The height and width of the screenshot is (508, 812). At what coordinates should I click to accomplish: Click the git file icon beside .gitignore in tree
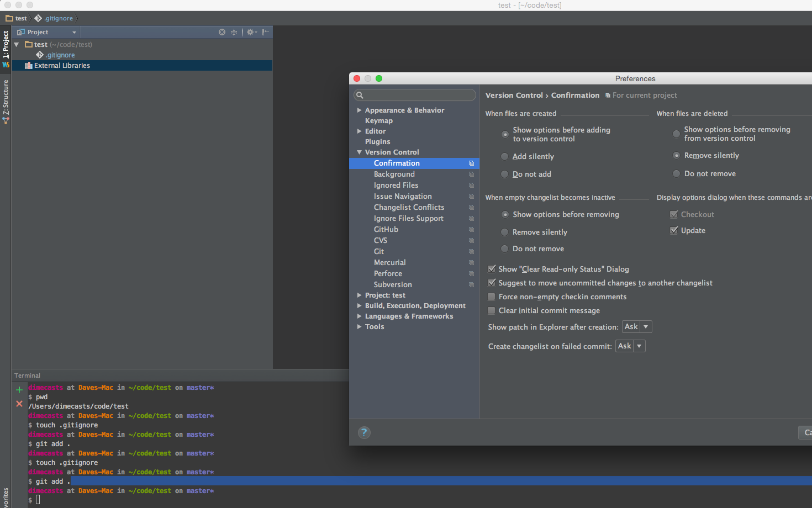pos(40,55)
